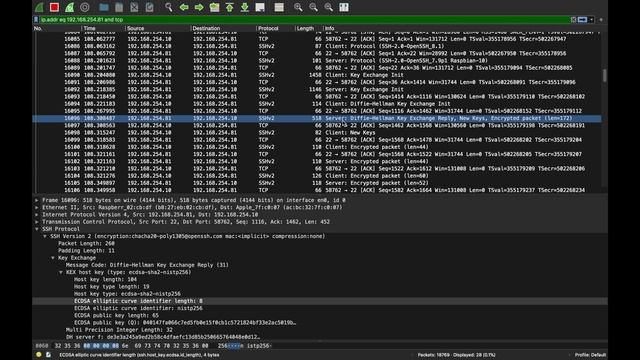Viewport: 640px width, 360px height.
Task: Start capturing packets with the shark fin icon
Action: point(40,7)
